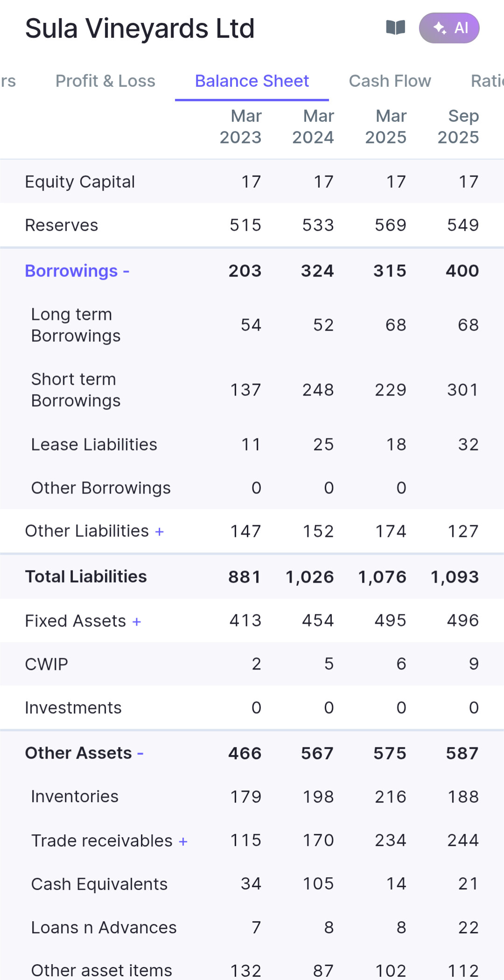The image size is (504, 980).
Task: Select the Balance Sheet tab
Action: [252, 81]
